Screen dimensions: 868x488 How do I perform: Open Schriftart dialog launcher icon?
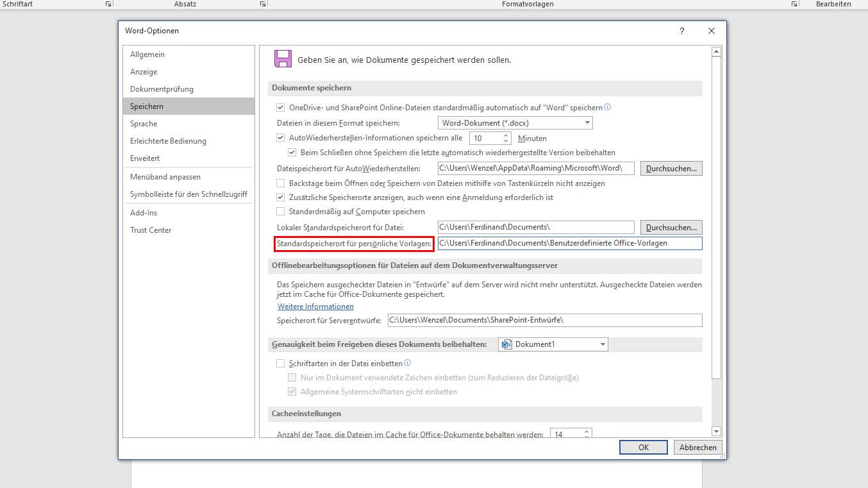[x=108, y=4]
